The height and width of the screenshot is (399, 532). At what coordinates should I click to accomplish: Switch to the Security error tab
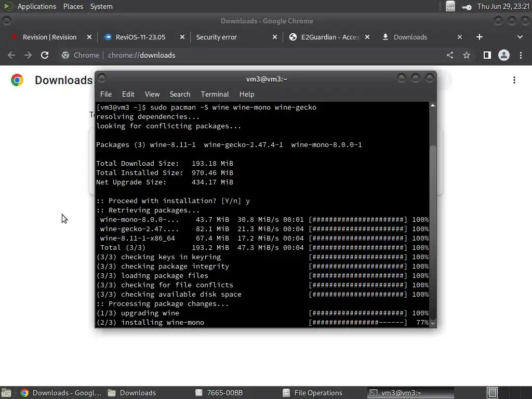(x=217, y=37)
